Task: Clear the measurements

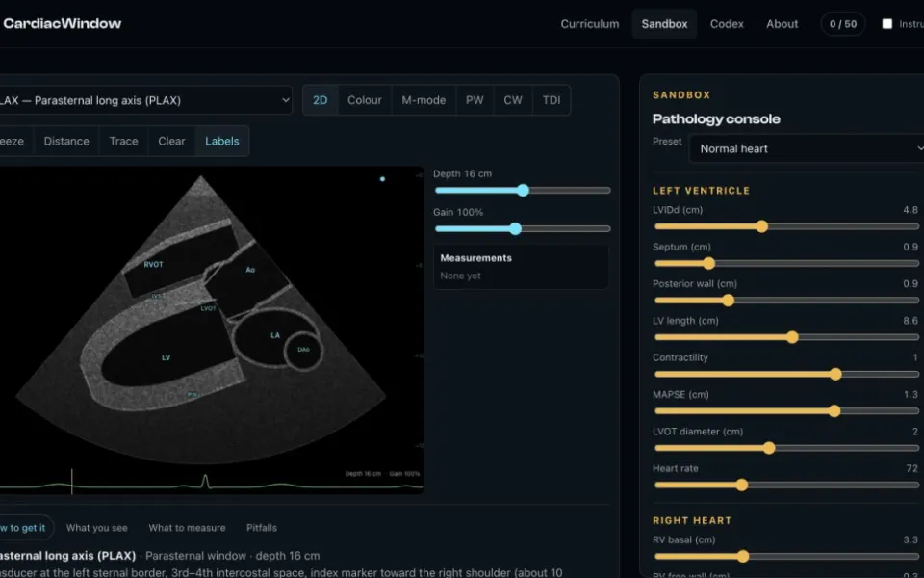Action: (171, 141)
